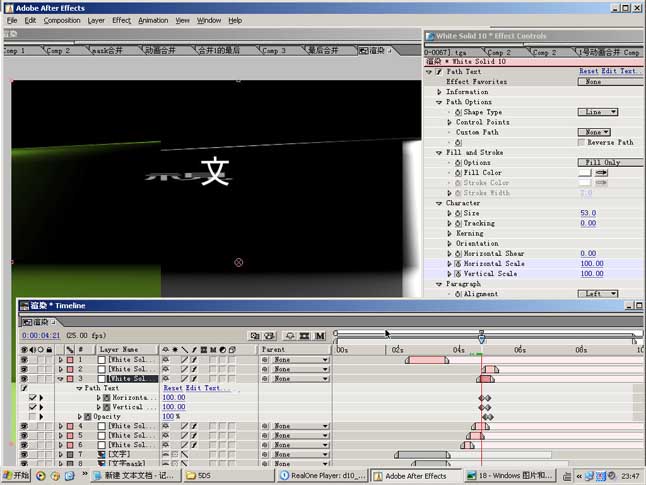Go to next Horizontal Scale keyframe arrow
This screenshot has width=646, height=485.
click(41, 398)
